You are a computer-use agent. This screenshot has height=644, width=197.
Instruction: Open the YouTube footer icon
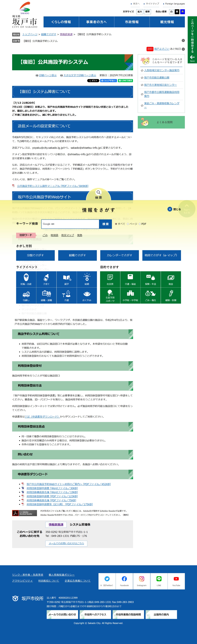(176, 581)
